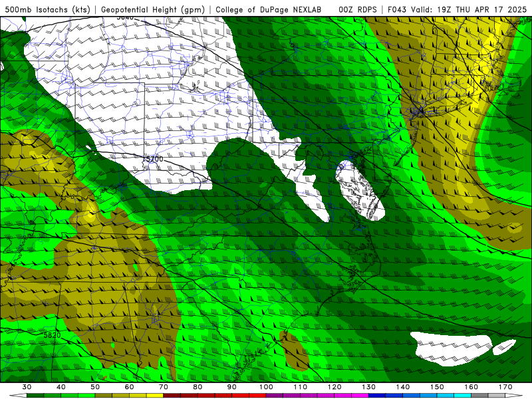Click the gray swatch below 170
Screen dimensions: 532x399
[497, 396]
